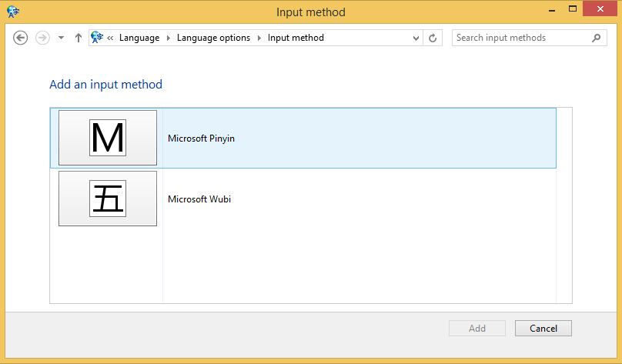Screen dimensions: 622x364
Task: Open the window system menu icon
Action: click(12, 12)
